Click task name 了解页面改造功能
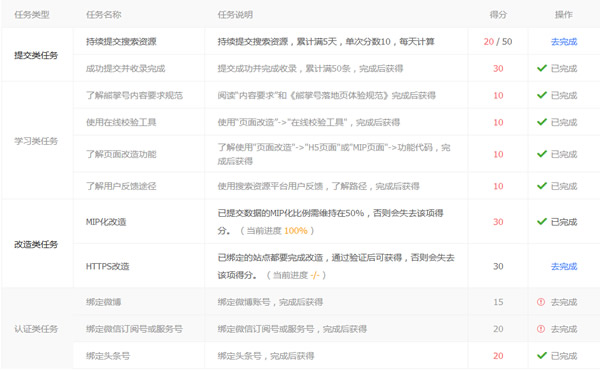Screen dimensions: 600x371 pyautogui.click(x=121, y=154)
